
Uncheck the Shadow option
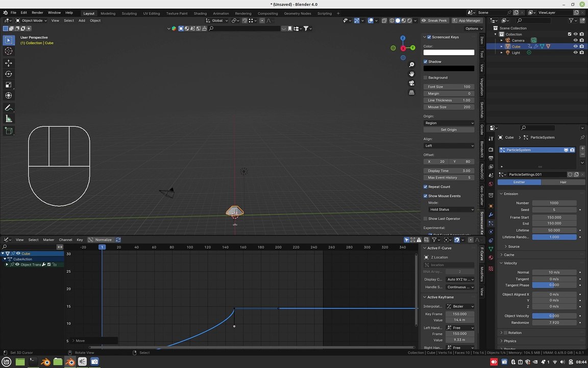426,61
